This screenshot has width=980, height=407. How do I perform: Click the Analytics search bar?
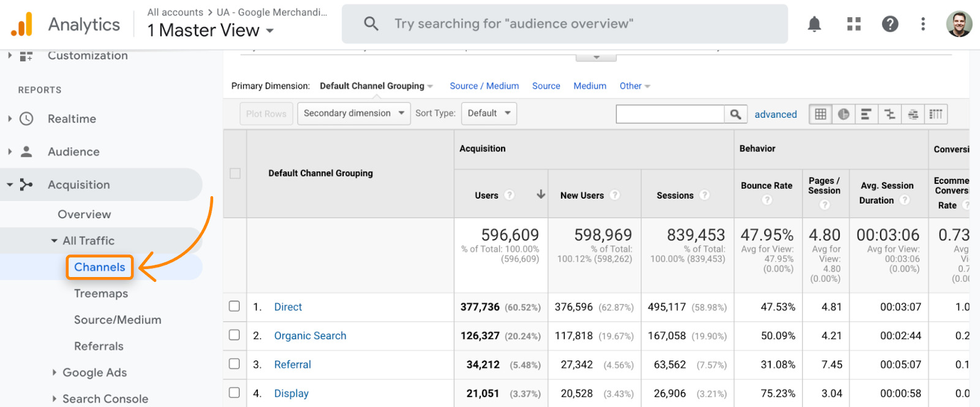point(564,24)
